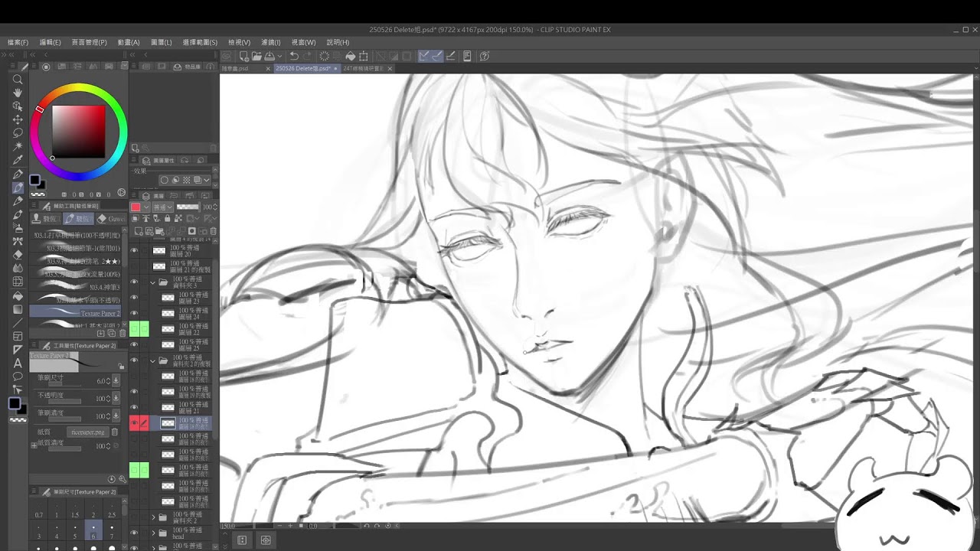Select the Pen tool above the highlighted one

coord(18,174)
